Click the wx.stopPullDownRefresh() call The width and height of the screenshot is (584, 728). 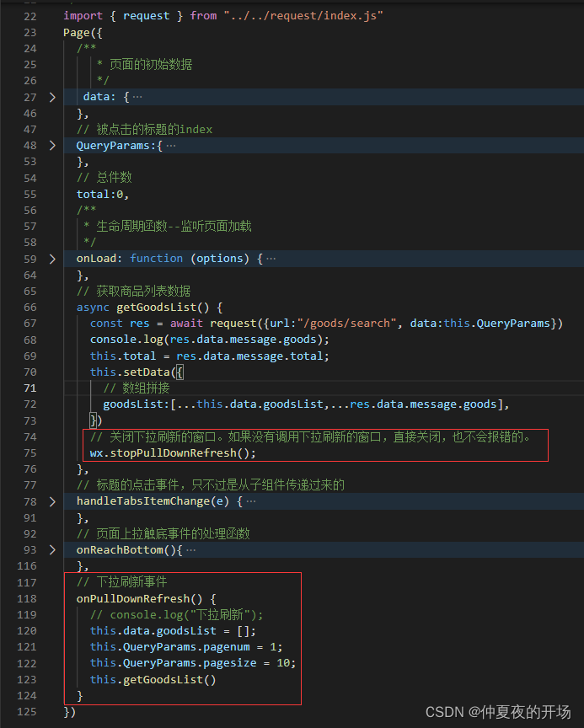173,452
